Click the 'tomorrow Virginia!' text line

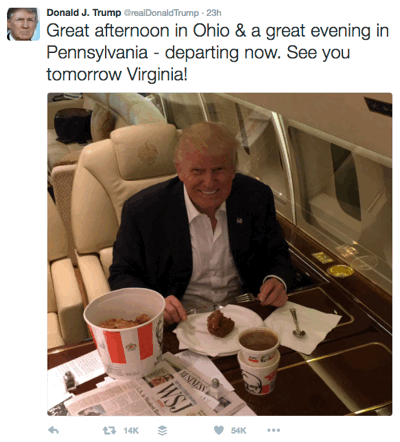click(117, 74)
